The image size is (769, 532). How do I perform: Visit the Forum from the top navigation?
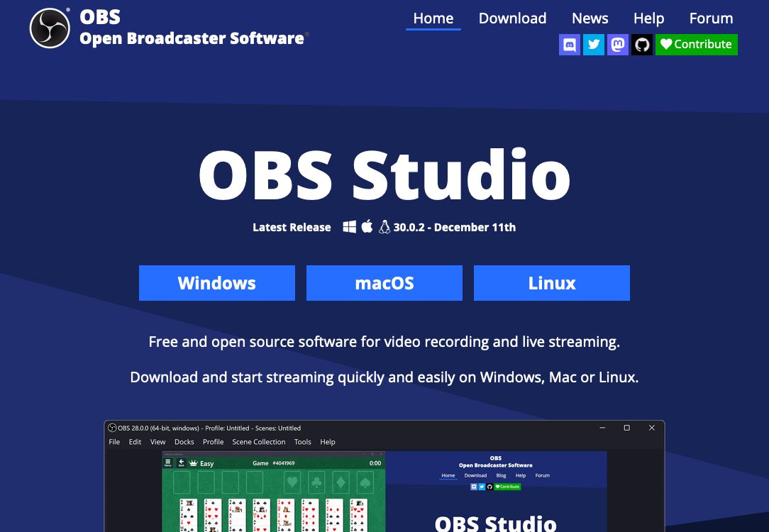711,18
